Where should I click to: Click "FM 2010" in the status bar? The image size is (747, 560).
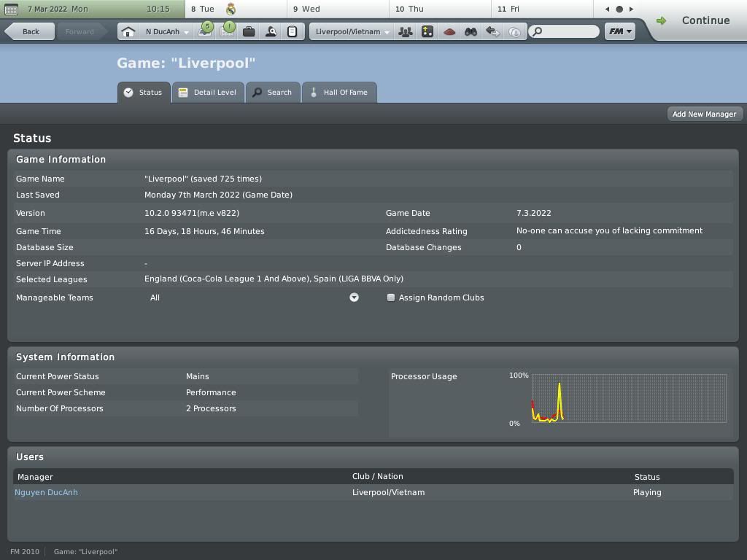[25, 552]
